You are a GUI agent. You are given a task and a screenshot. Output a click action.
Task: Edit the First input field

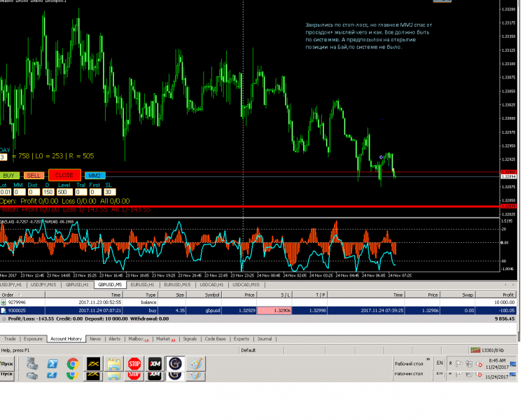tap(95, 192)
